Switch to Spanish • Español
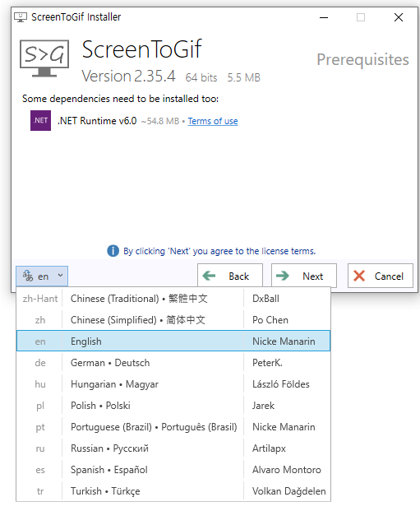 tap(173, 470)
